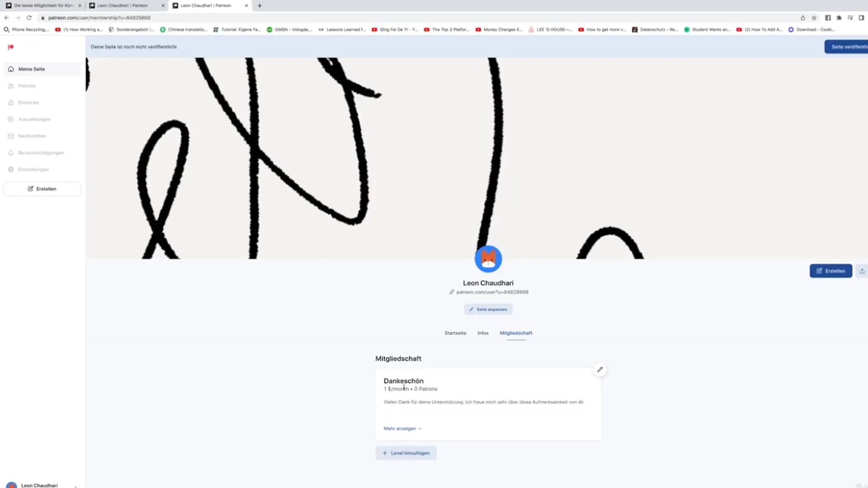The image size is (868, 488).
Task: Open Auszahlungen in sidebar
Action: [34, 119]
